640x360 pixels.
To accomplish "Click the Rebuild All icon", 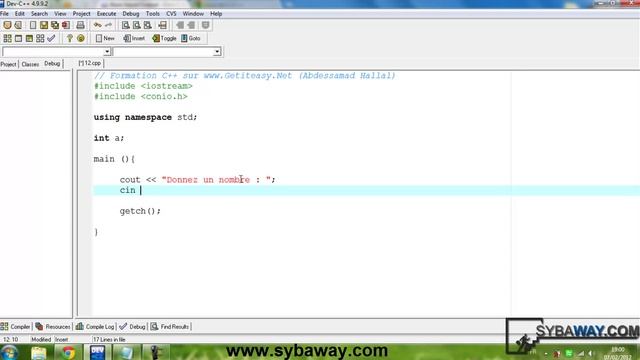I will 40,38.
